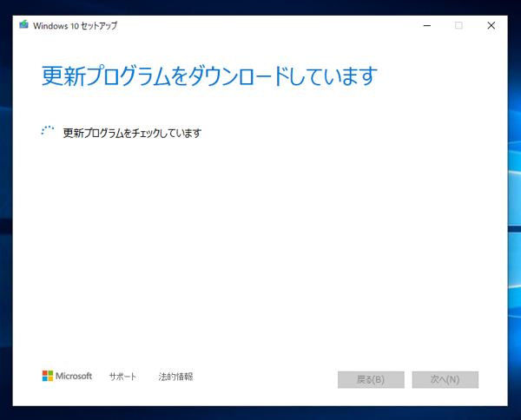The width and height of the screenshot is (521, 420).
Task: Click the Microsoft logo in the footer
Action: 67,376
